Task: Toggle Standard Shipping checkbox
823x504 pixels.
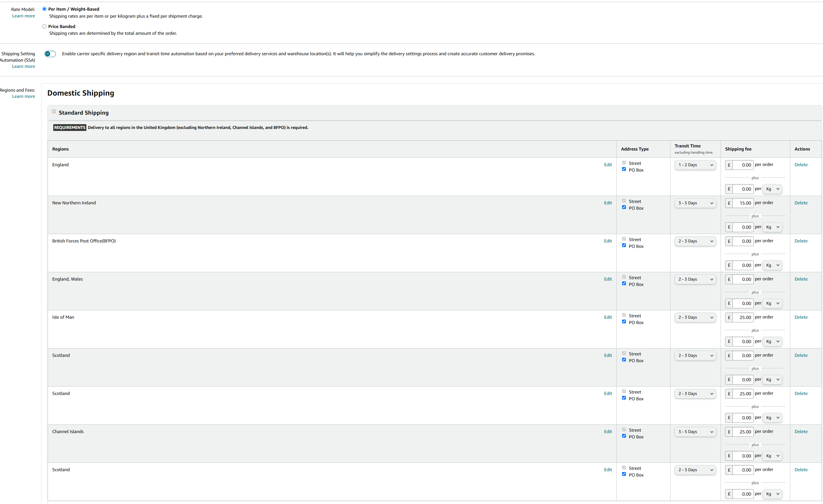Action: click(54, 112)
